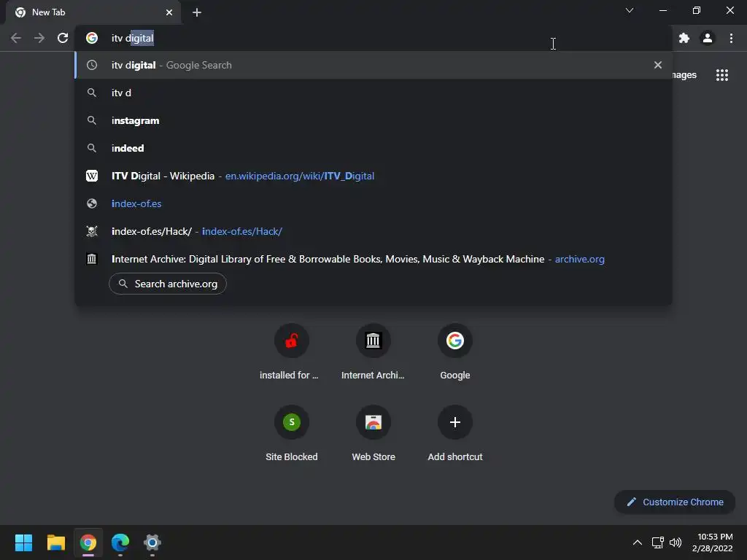Open the tab search chevron
Viewport: 747px width, 560px height.
(630, 10)
